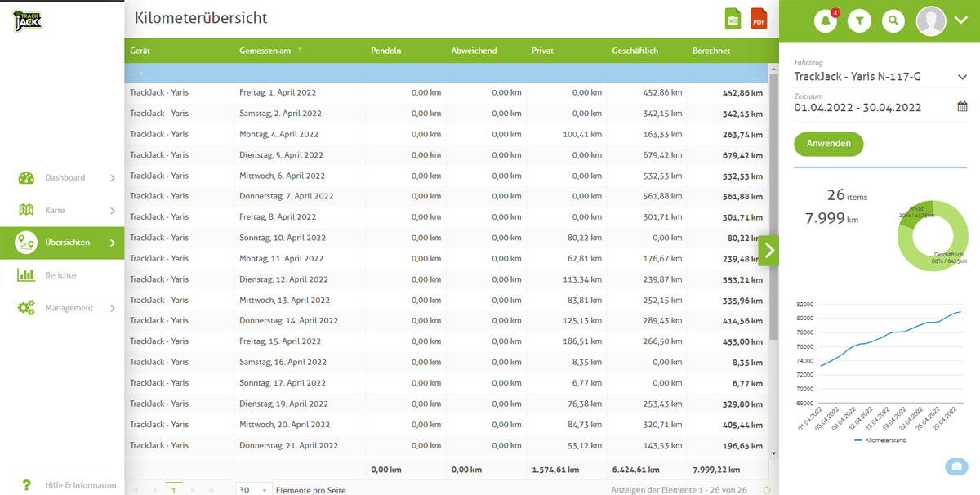
Task: Sort by the Gerät column header
Action: tap(140, 51)
